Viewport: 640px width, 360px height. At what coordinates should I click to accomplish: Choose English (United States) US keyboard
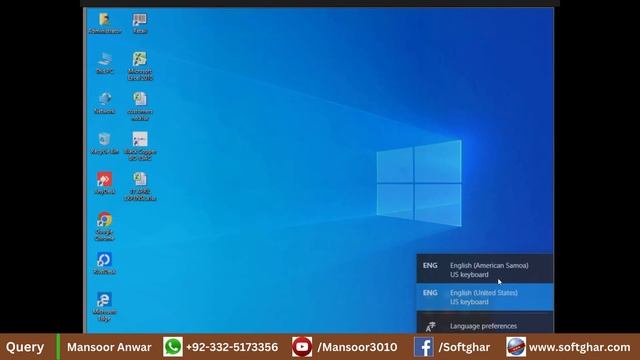(x=484, y=297)
